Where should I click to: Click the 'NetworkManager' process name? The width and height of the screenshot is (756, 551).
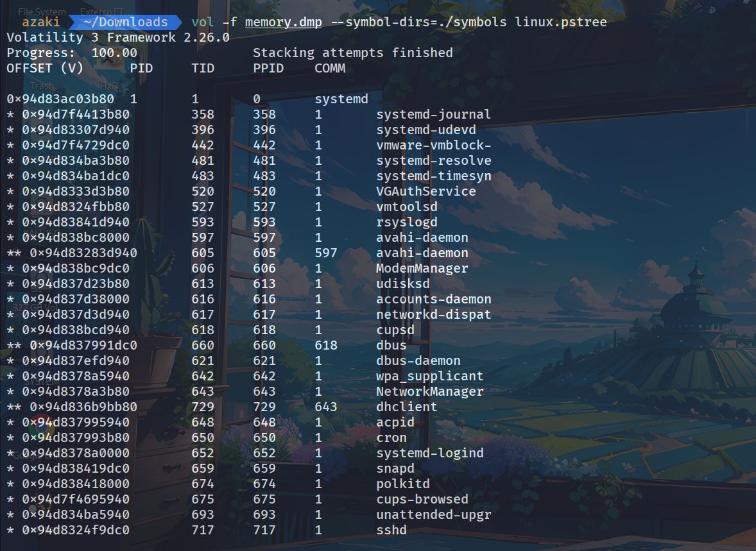pos(430,393)
